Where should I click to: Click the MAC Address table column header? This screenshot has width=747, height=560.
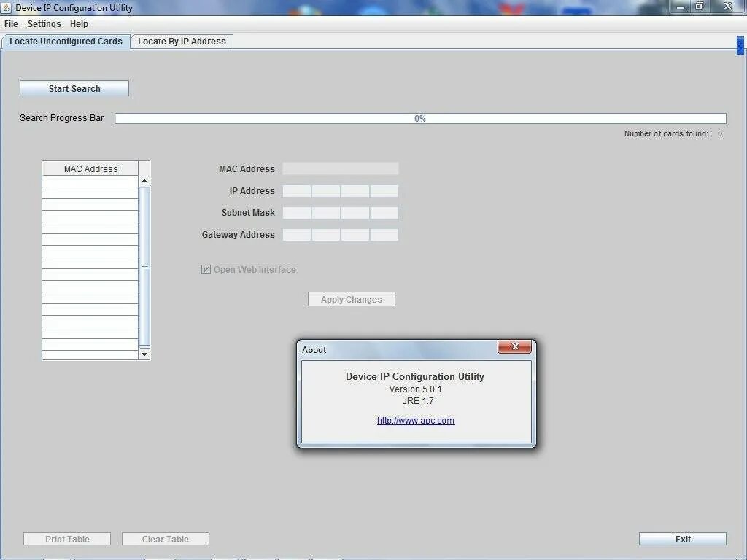90,168
